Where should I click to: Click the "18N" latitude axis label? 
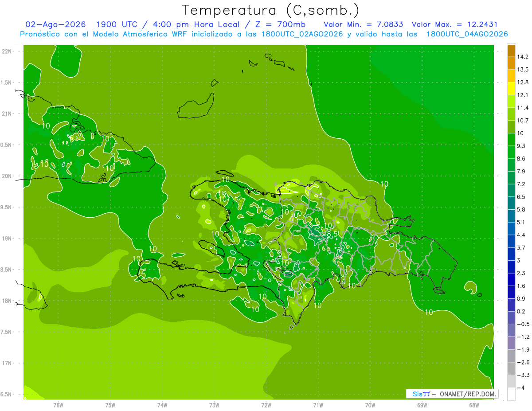(7, 301)
